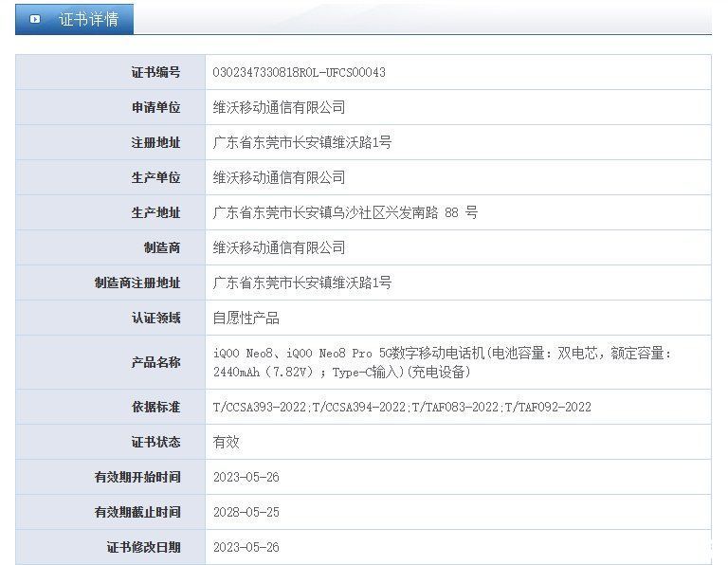Screen dimensions: 728x565
Task: Click the iQOO Neo8 product name text
Action: tap(443, 362)
